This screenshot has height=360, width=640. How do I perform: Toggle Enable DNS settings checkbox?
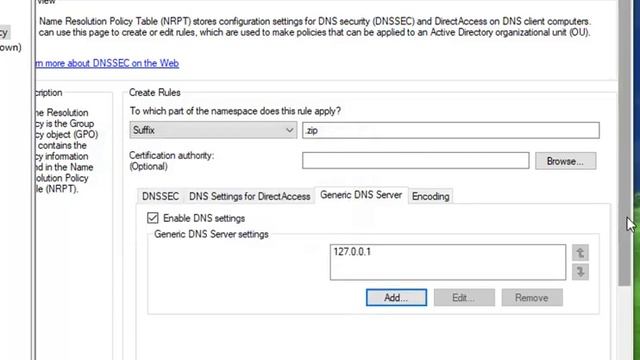tap(153, 218)
